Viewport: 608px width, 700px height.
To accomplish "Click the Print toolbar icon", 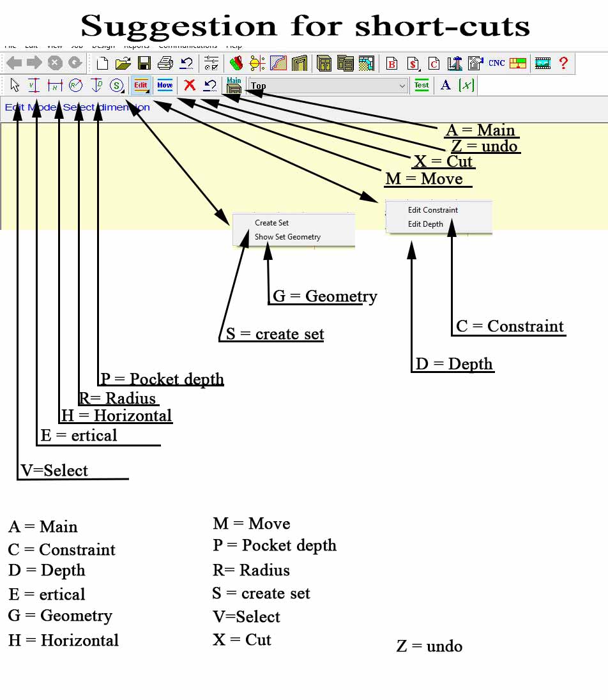I will click(x=165, y=63).
